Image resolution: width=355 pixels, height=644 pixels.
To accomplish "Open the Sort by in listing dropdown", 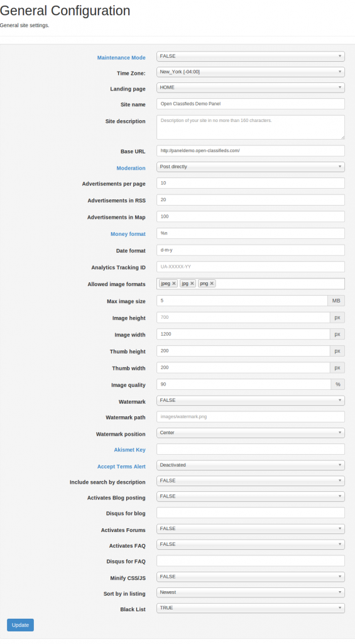I will [x=250, y=592].
